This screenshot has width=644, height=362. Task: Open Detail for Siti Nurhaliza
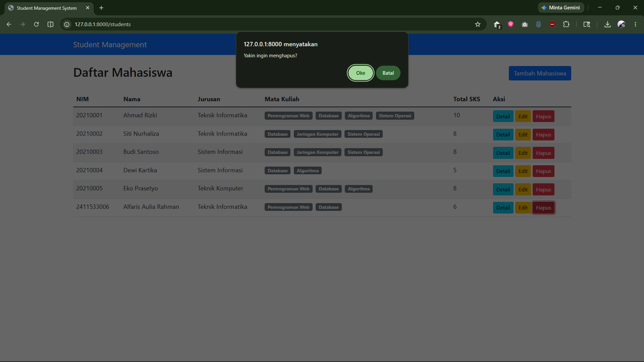(x=503, y=134)
